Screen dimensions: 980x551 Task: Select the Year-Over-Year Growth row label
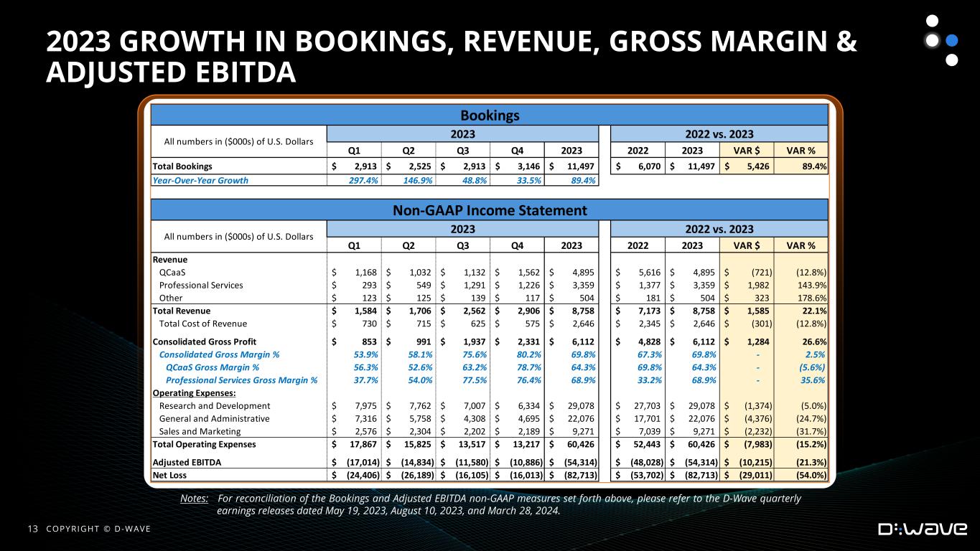[x=200, y=180]
